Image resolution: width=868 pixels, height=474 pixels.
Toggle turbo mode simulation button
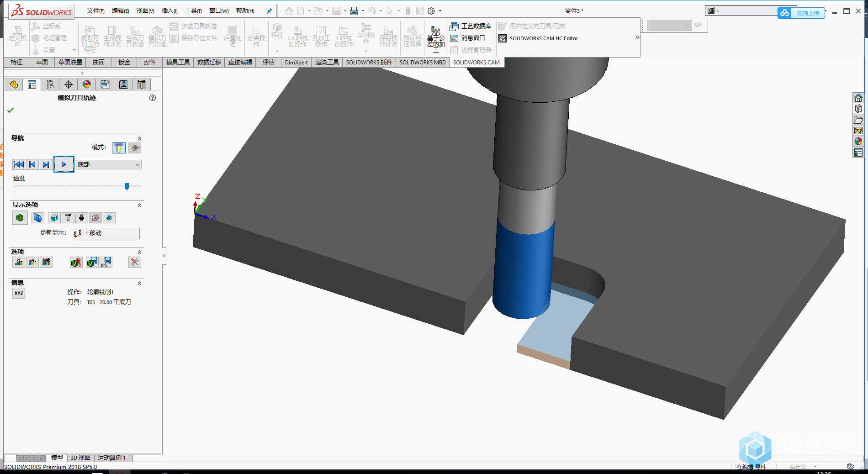[135, 147]
